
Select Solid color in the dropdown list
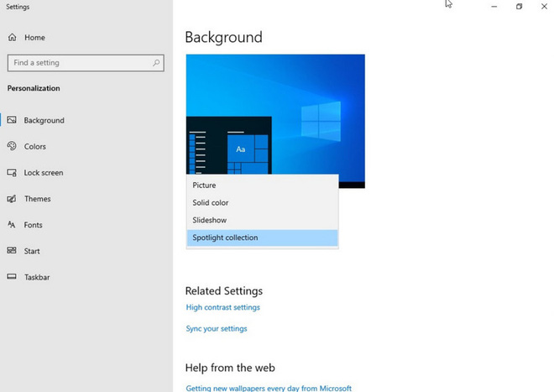pyautogui.click(x=210, y=203)
